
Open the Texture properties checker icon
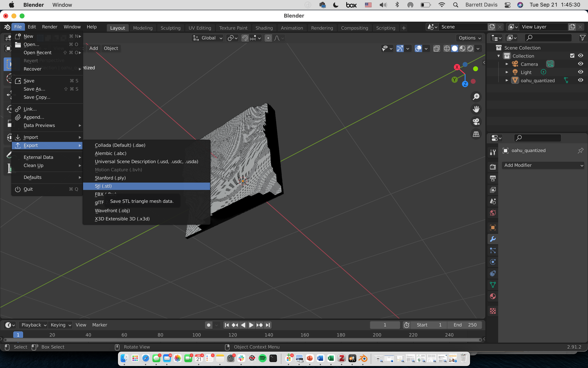coord(493,311)
